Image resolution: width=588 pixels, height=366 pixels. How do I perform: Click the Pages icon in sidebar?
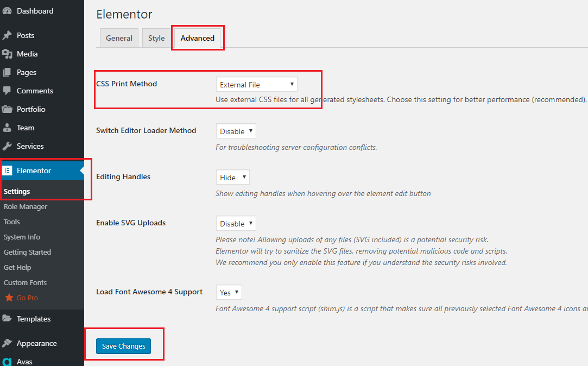point(7,72)
